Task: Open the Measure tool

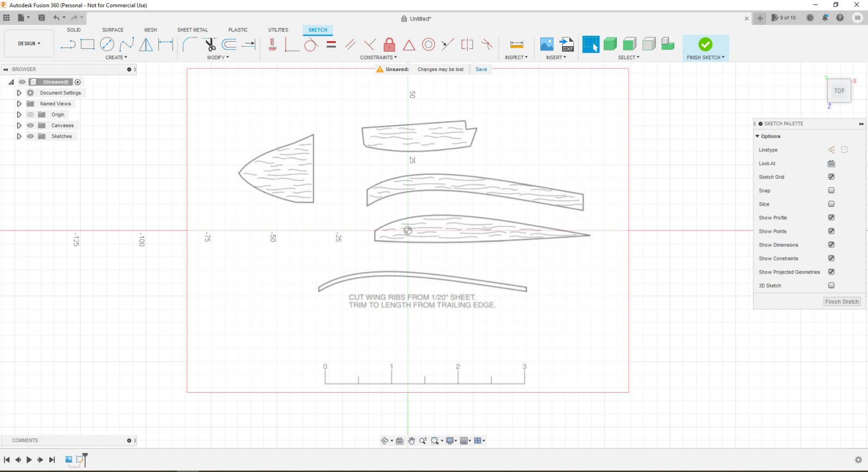Action: pos(517,44)
